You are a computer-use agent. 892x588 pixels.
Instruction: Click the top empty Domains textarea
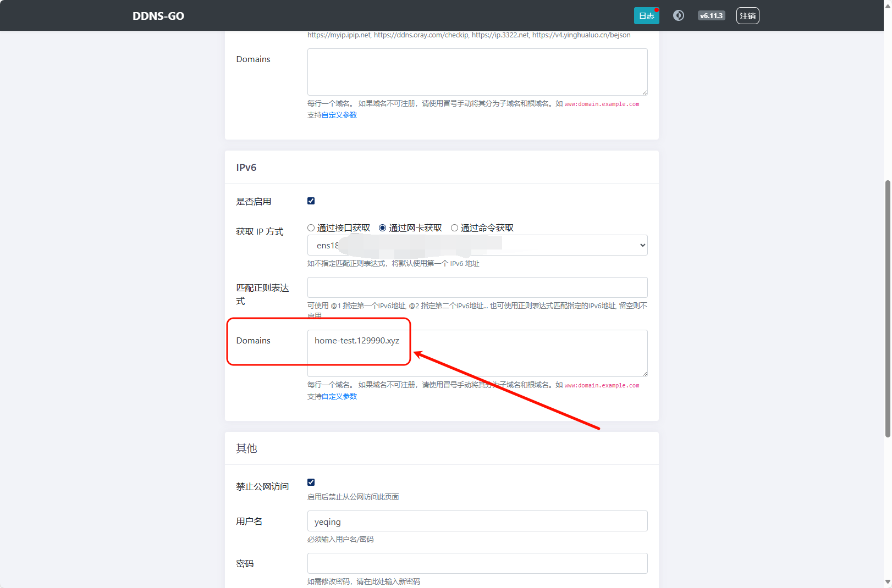pyautogui.click(x=477, y=72)
